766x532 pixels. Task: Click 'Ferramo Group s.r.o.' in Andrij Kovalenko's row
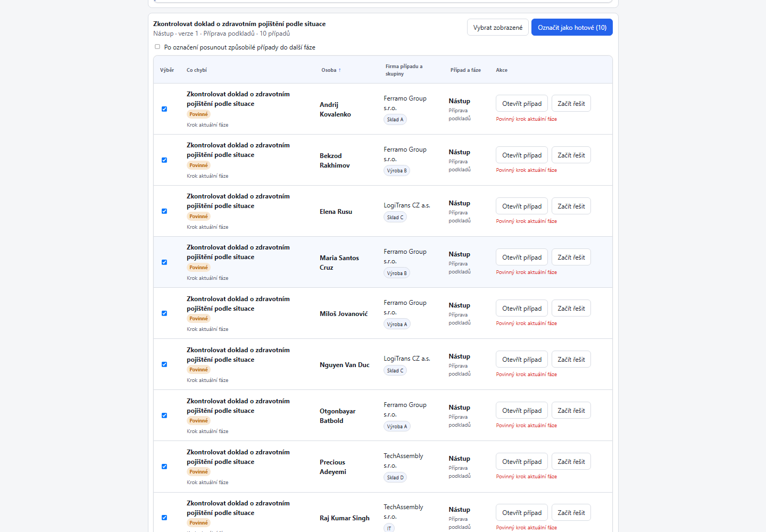pyautogui.click(x=405, y=103)
